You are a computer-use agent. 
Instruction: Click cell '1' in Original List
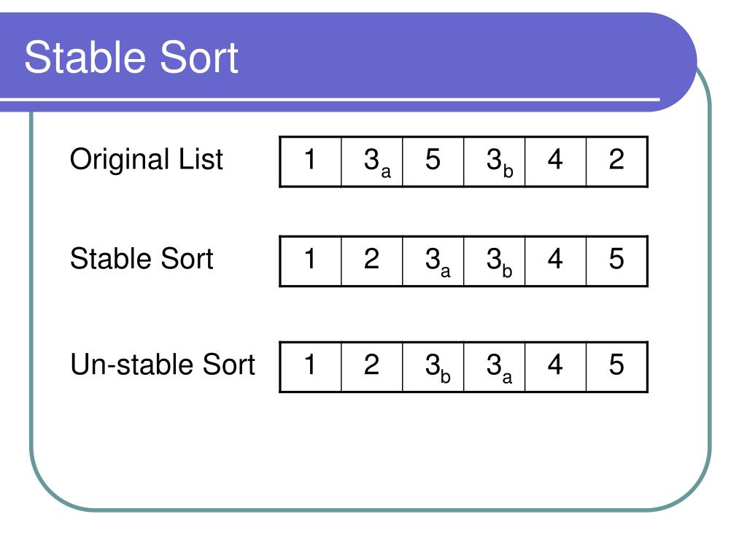coord(311,161)
